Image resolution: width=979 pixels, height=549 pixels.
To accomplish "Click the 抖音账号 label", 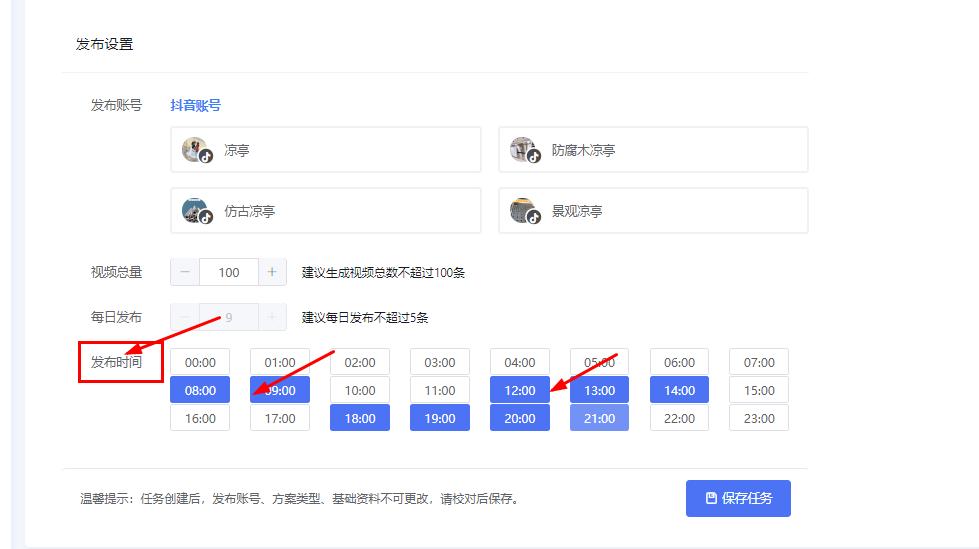I will click(x=195, y=106).
